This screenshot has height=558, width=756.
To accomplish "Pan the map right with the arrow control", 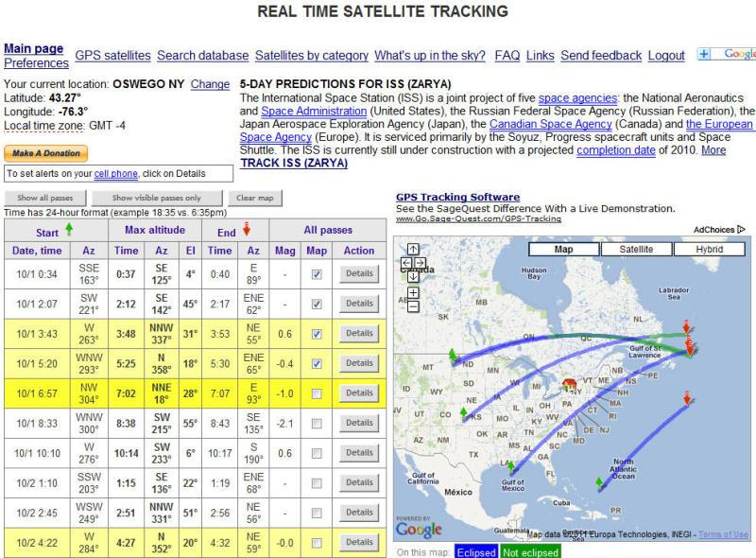I will [x=420, y=263].
